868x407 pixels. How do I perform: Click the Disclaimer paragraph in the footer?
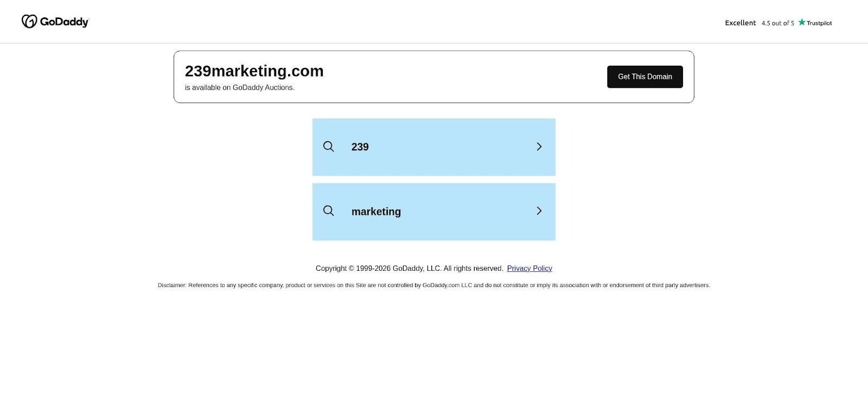(434, 285)
